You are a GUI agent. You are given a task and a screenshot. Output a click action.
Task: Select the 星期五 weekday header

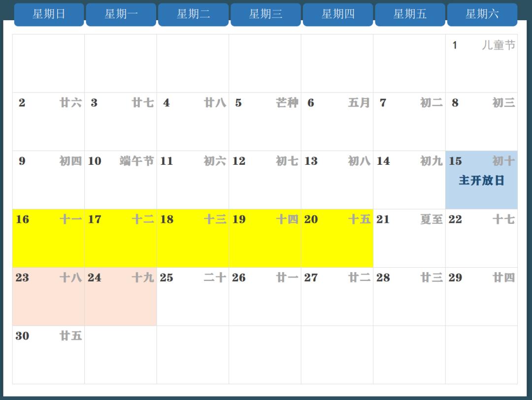click(x=410, y=14)
